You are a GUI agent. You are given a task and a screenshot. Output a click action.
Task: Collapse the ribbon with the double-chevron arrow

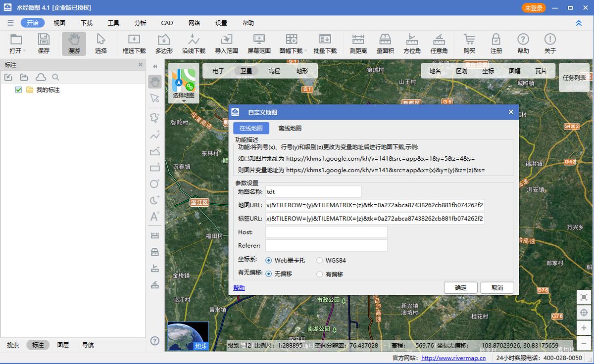[579, 23]
